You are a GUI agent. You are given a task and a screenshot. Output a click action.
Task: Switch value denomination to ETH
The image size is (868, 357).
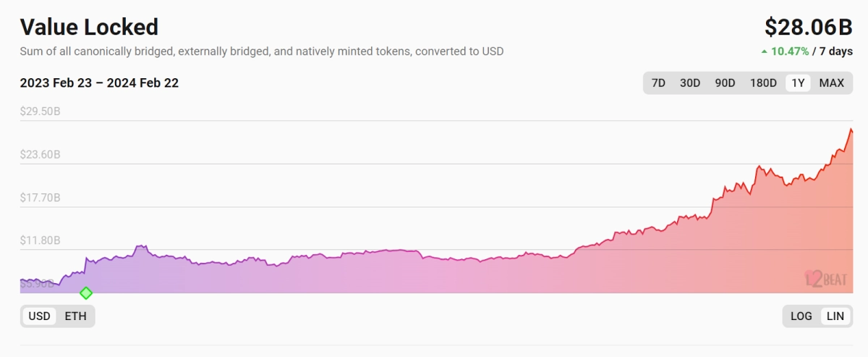coord(75,316)
